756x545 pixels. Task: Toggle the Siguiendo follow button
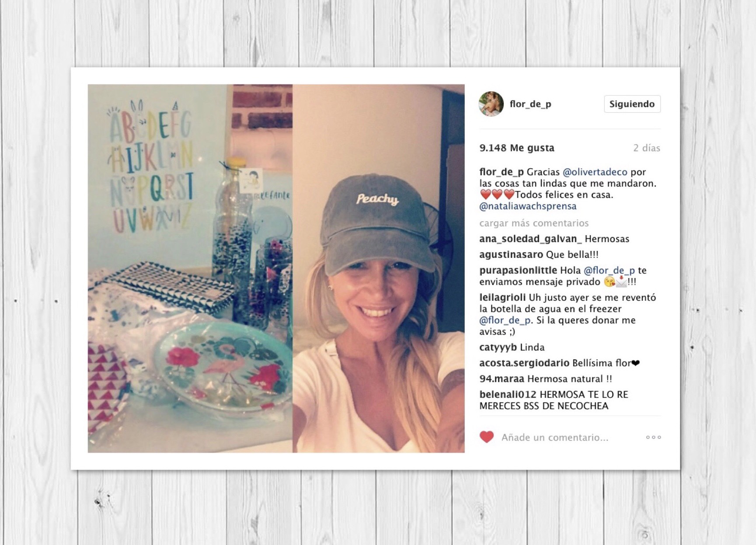pyautogui.click(x=632, y=104)
